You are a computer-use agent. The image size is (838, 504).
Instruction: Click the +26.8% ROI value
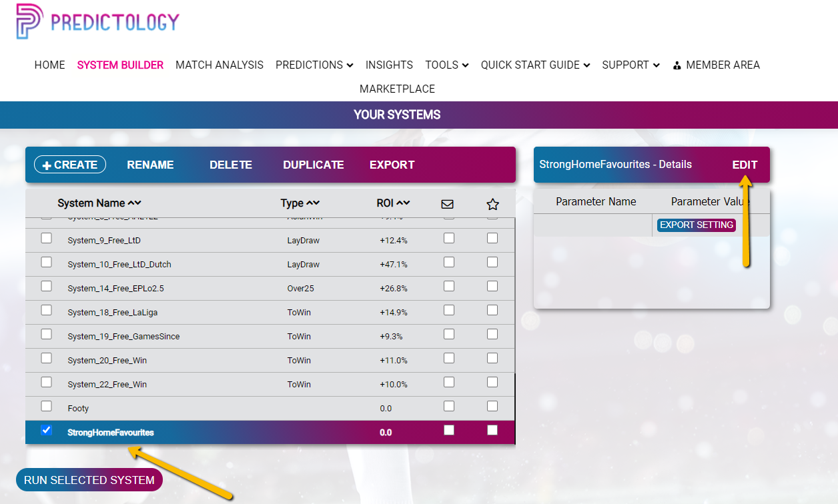tap(394, 289)
